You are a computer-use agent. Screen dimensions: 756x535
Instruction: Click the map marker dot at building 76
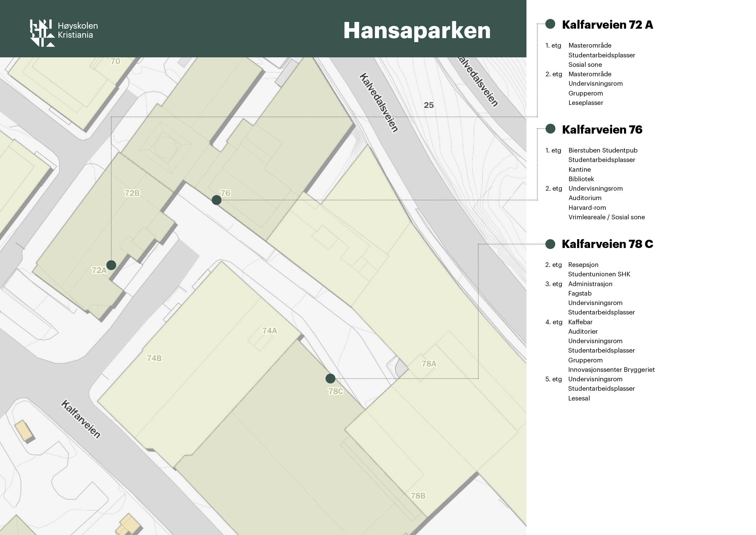click(216, 200)
